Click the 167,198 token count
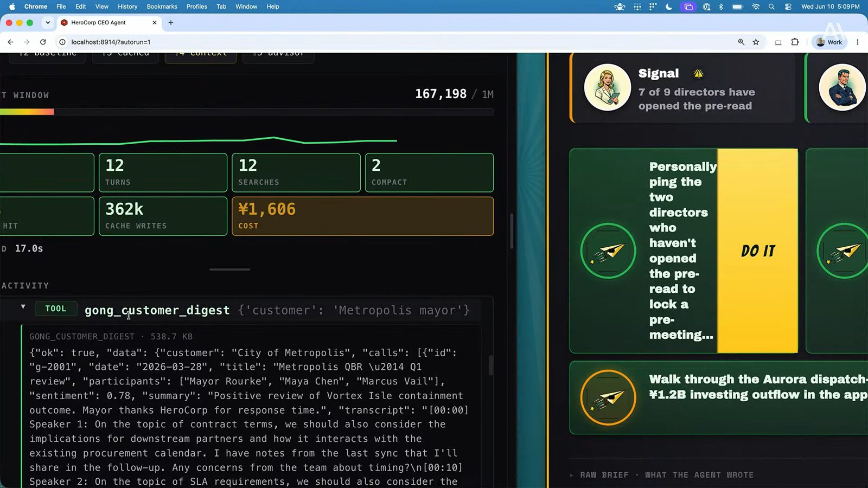Screen dimensions: 868x488 point(441,94)
